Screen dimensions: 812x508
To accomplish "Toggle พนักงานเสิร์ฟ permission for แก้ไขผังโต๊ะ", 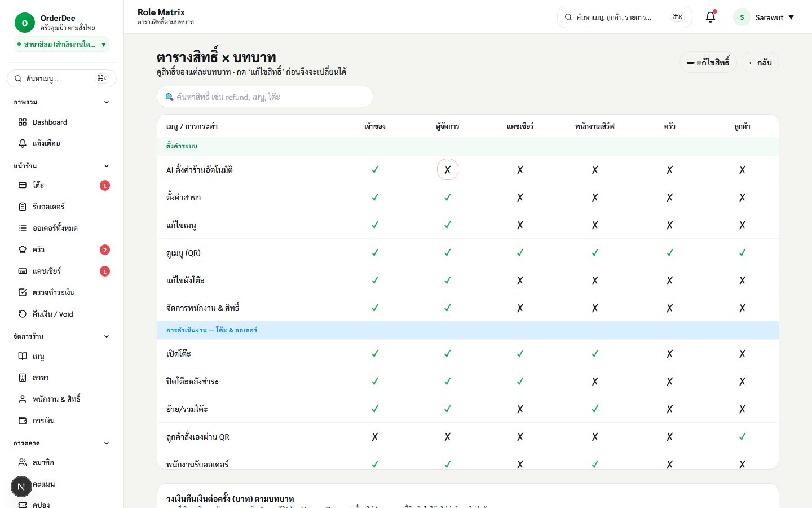I will [x=595, y=281].
